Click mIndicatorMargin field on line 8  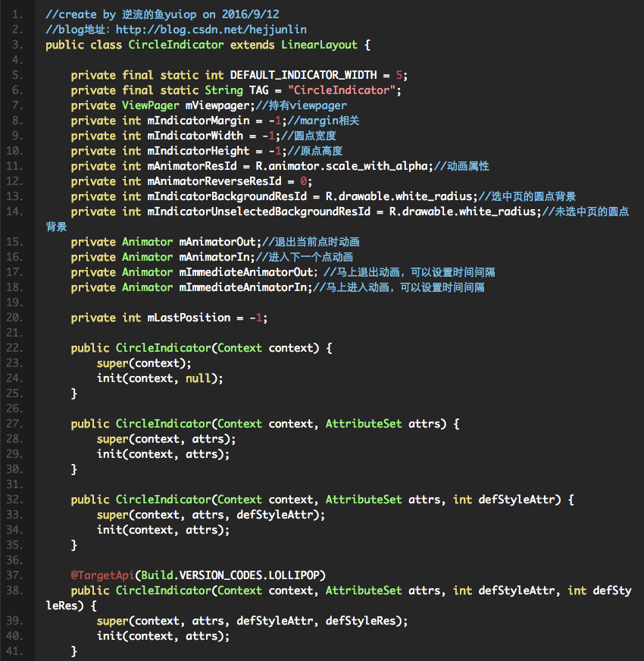click(199, 121)
